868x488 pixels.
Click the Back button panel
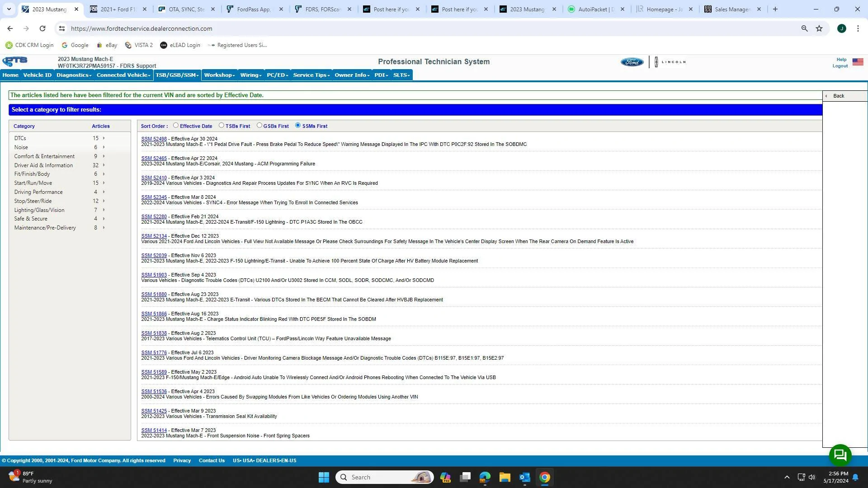(844, 96)
